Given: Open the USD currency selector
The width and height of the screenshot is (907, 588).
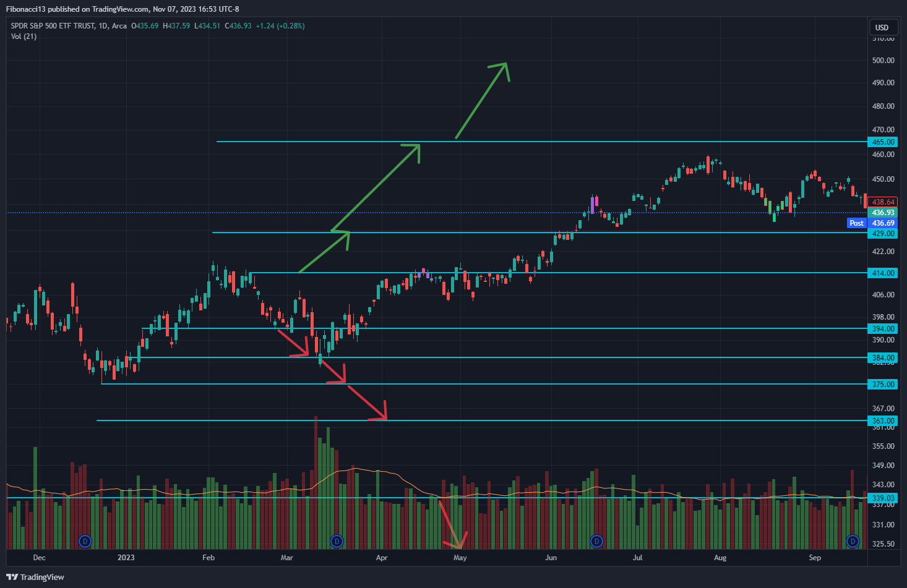Looking at the screenshot, I should click(x=882, y=27).
